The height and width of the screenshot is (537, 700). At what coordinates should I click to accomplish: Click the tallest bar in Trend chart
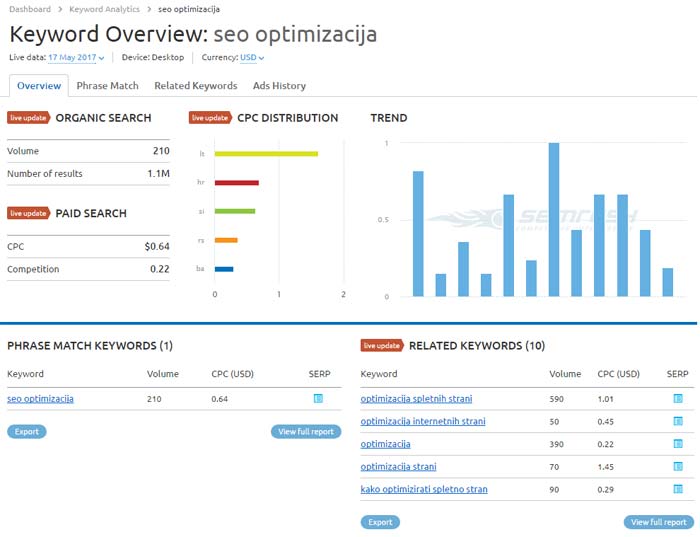(554, 220)
